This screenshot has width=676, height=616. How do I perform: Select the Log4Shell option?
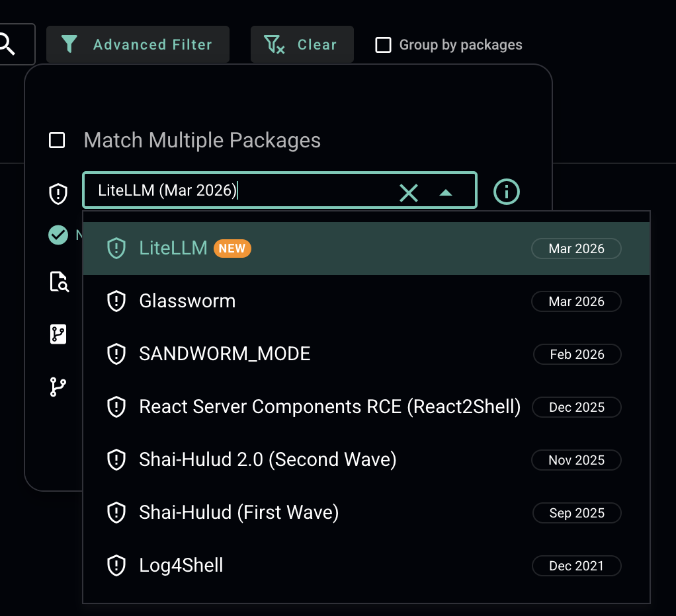coord(366,566)
